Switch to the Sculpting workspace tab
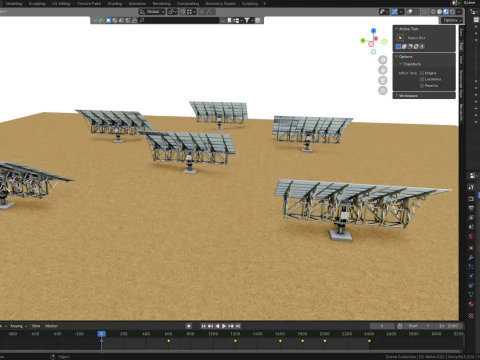The width and height of the screenshot is (480, 360). coord(37,3)
